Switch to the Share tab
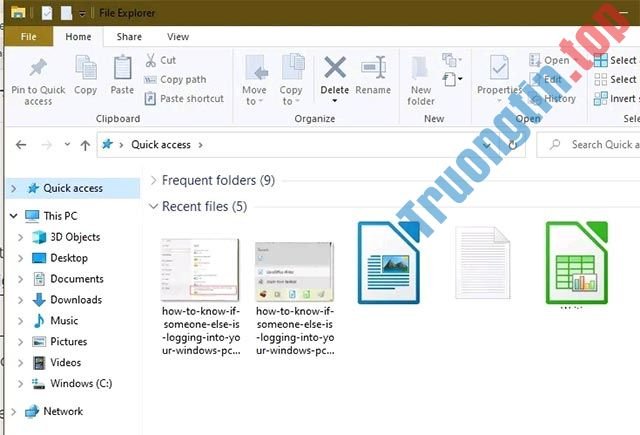Image resolution: width=640 pixels, height=435 pixels. tap(129, 37)
